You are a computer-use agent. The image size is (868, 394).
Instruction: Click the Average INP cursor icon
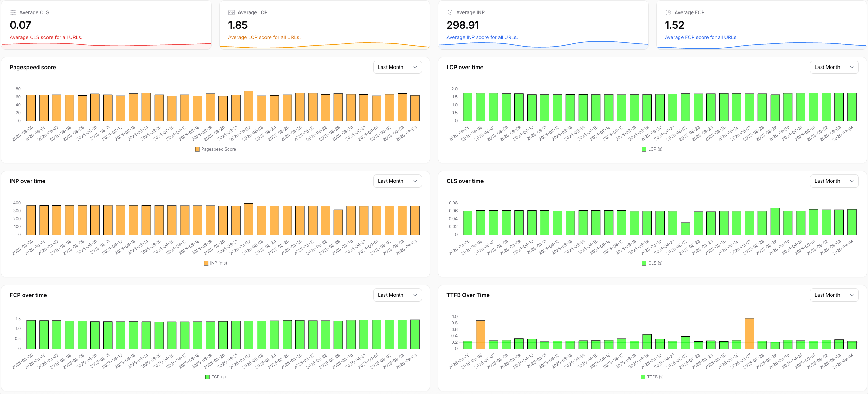450,12
